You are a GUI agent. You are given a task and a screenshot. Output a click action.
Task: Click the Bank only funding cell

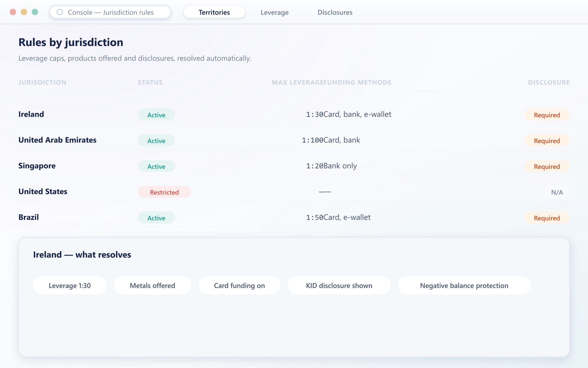(x=340, y=166)
